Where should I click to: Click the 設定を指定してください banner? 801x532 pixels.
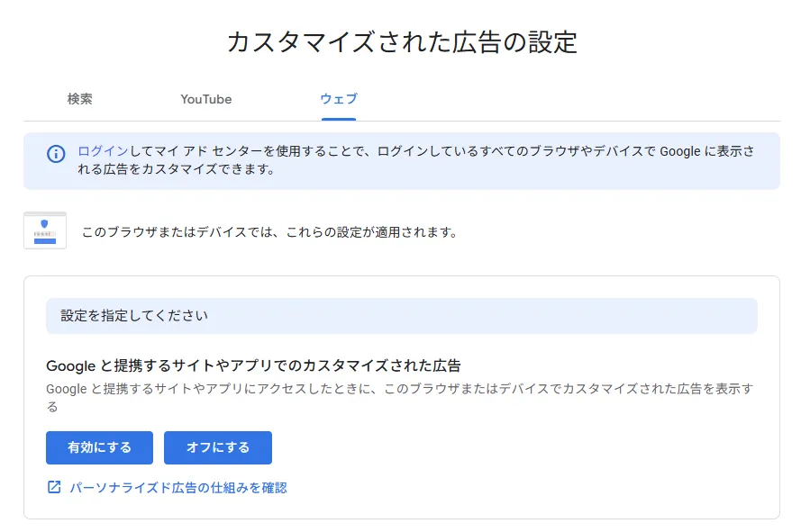point(400,315)
